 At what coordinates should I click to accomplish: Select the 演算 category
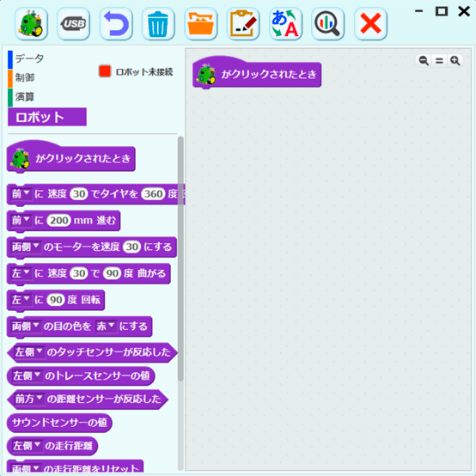[24, 97]
